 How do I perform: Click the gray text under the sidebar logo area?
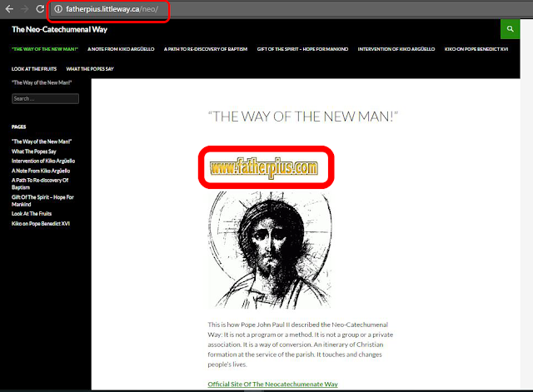[x=42, y=82]
